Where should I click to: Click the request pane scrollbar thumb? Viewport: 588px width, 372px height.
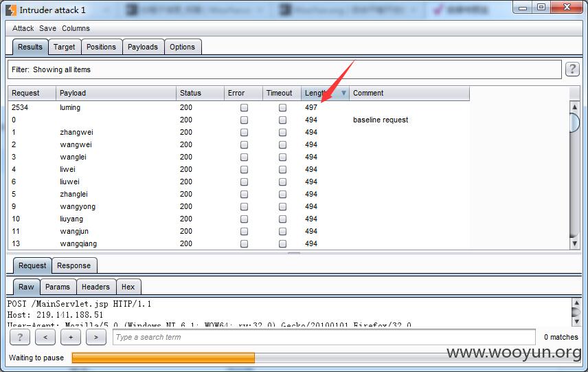pyautogui.click(x=576, y=312)
